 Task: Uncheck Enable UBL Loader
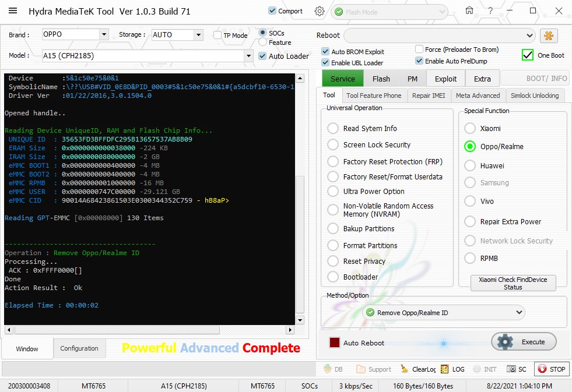point(325,62)
